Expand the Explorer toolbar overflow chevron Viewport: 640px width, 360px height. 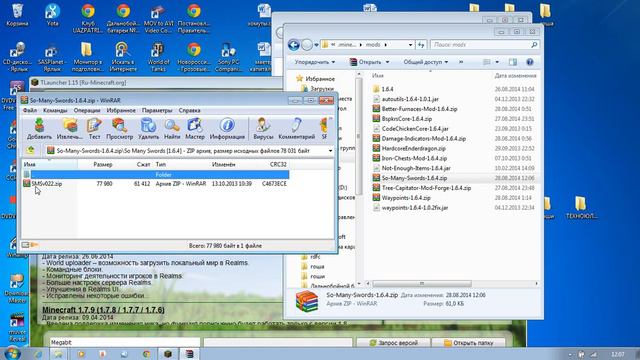pyautogui.click(x=461, y=62)
